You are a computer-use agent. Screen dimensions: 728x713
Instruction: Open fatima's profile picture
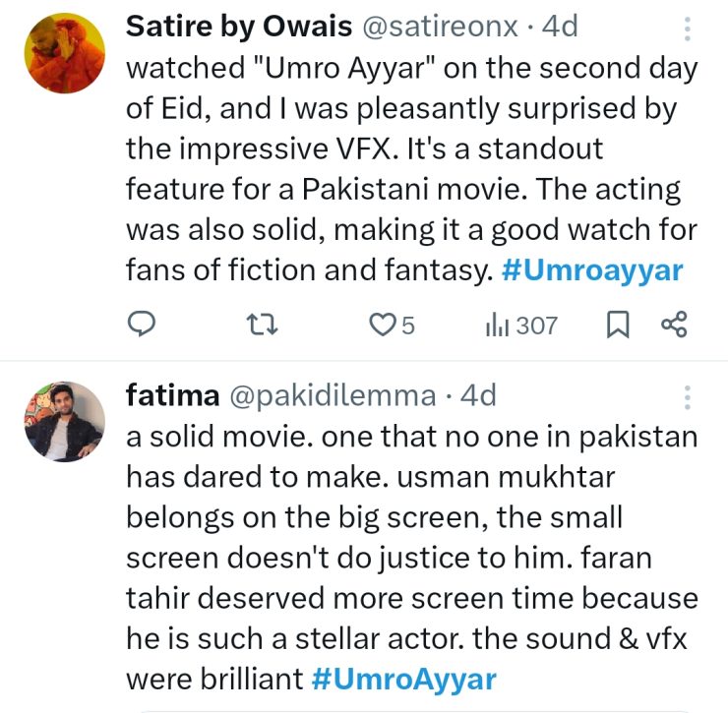[x=63, y=422]
